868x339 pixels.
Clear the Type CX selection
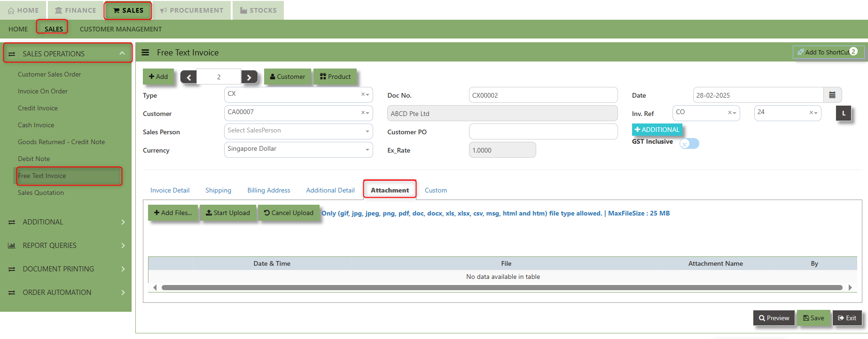click(x=363, y=94)
